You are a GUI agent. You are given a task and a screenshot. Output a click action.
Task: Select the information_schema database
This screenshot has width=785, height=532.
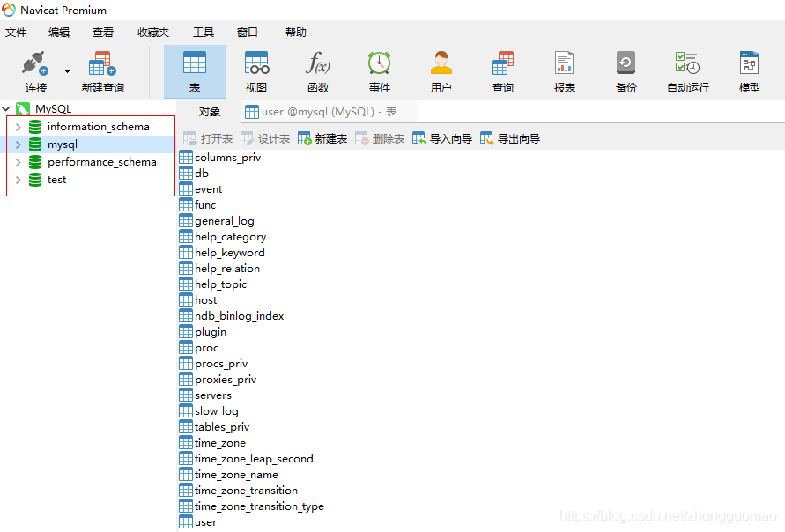click(98, 127)
